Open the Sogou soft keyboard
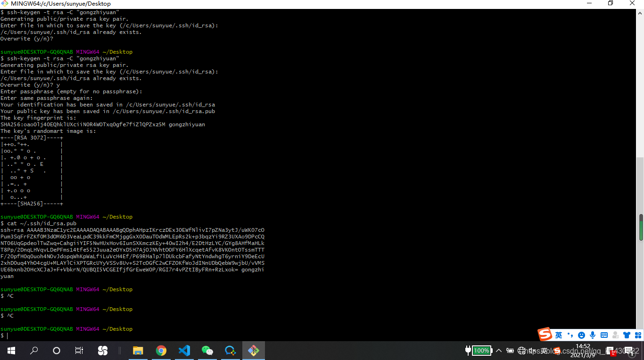 click(x=604, y=335)
